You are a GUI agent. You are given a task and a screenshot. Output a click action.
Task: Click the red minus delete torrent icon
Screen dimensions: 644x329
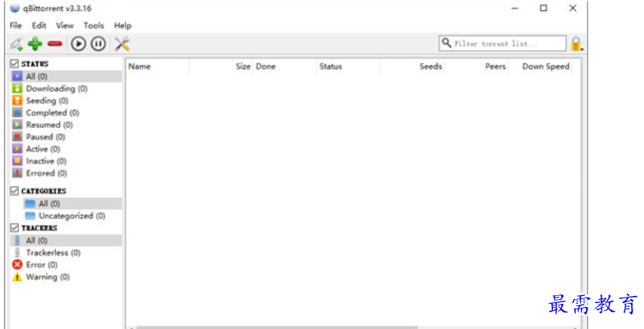54,43
